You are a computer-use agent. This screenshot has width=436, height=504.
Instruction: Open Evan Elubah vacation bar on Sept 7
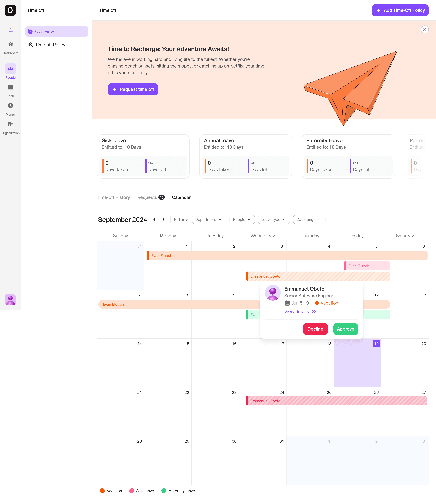point(179,304)
